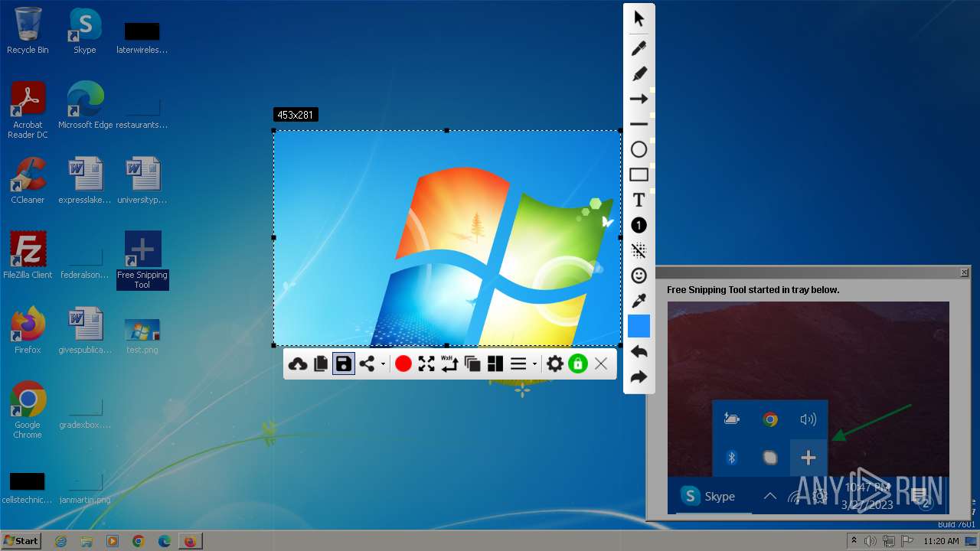The height and width of the screenshot is (551, 980).
Task: Launch Edge from the taskbar
Action: 165,541
